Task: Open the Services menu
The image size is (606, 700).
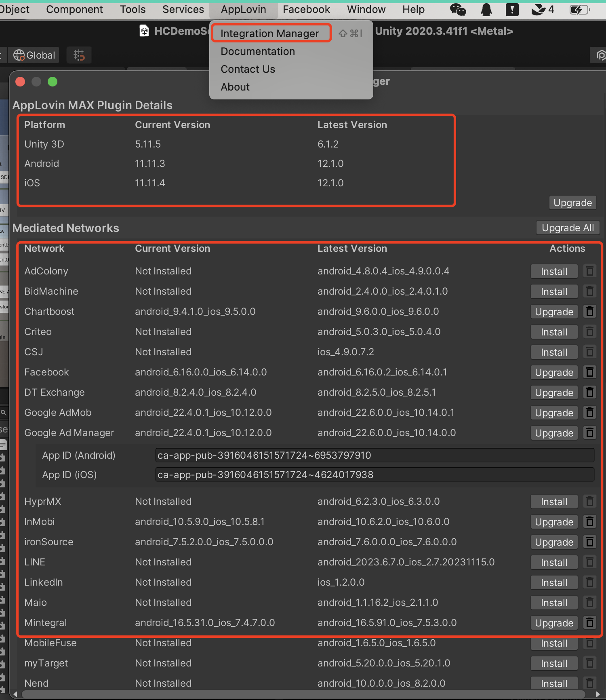Action: tap(183, 9)
